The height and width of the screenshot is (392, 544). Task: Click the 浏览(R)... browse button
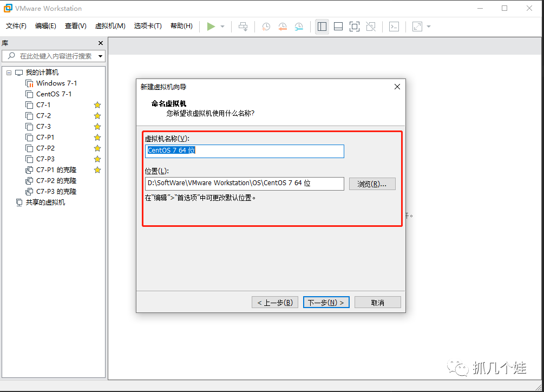click(x=372, y=184)
